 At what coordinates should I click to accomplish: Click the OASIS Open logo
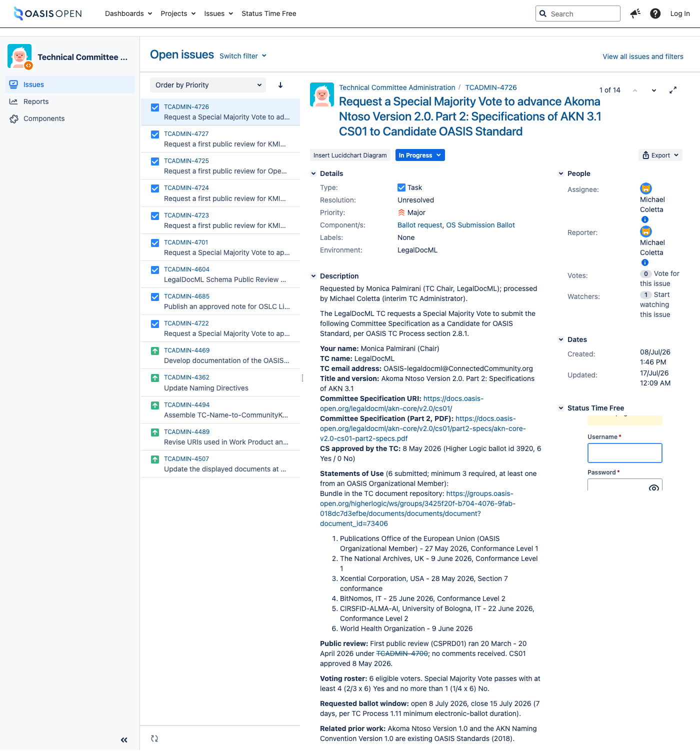47,13
